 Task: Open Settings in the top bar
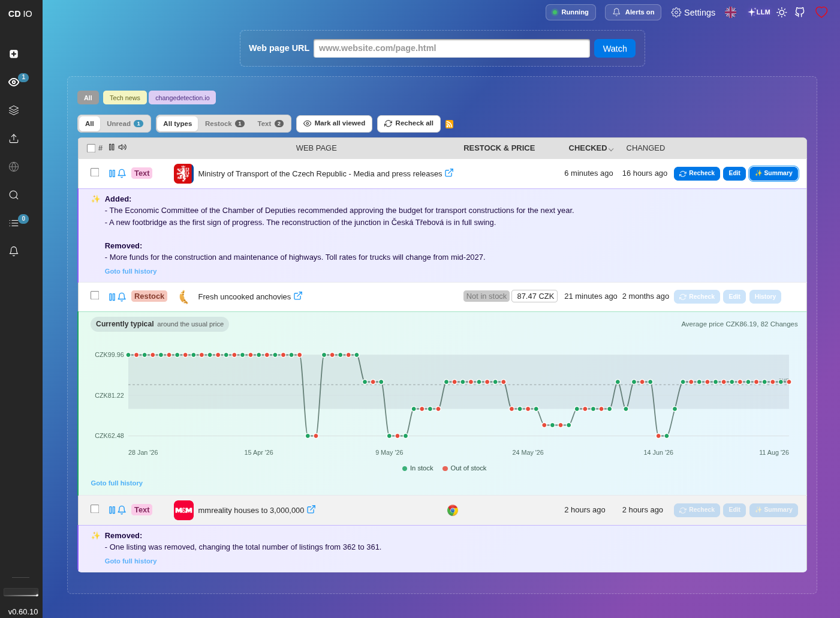pyautogui.click(x=693, y=12)
